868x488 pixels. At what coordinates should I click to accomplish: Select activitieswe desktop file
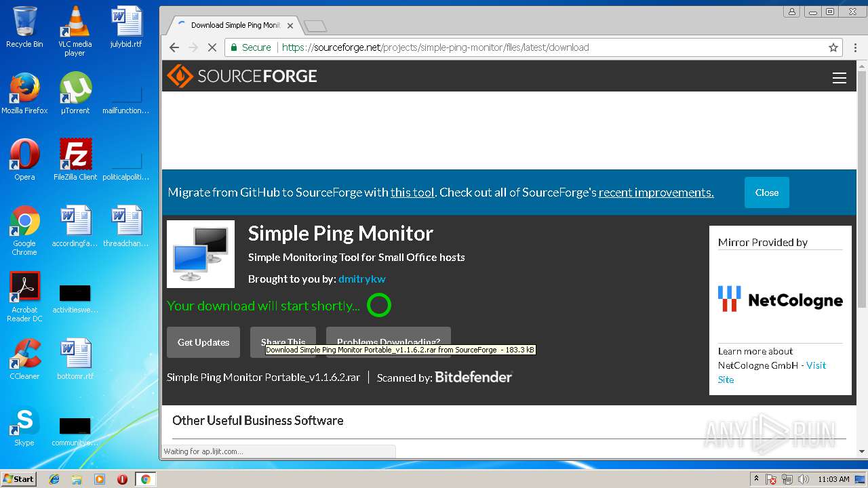[75, 298]
